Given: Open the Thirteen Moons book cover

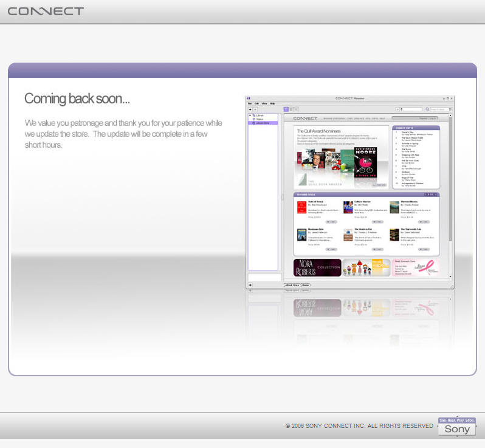Looking at the screenshot, I should (394, 207).
